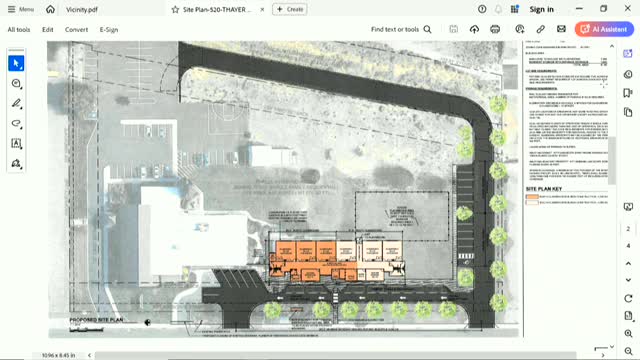The width and height of the screenshot is (640, 360).
Task: Go to previous page arrow
Action: pos(628,263)
